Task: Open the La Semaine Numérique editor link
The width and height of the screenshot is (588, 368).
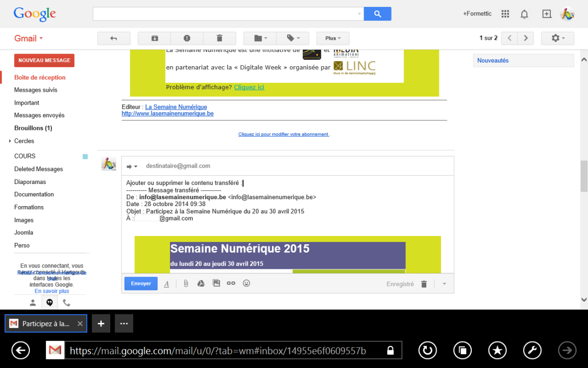Action: click(x=176, y=107)
